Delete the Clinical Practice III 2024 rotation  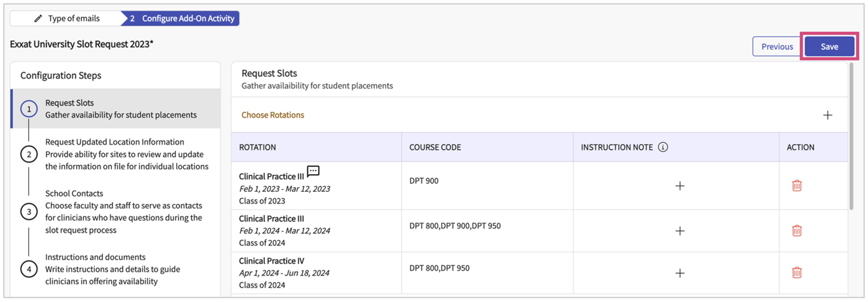[797, 231]
